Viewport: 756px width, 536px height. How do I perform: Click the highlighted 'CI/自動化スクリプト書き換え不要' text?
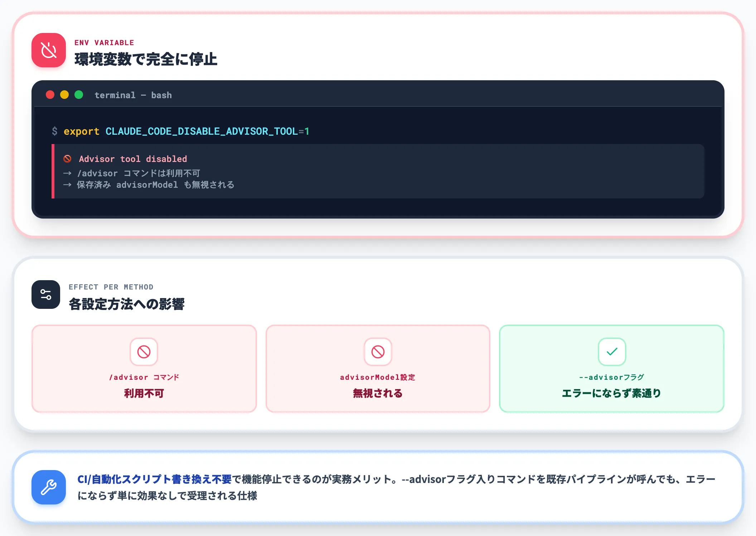click(155, 479)
